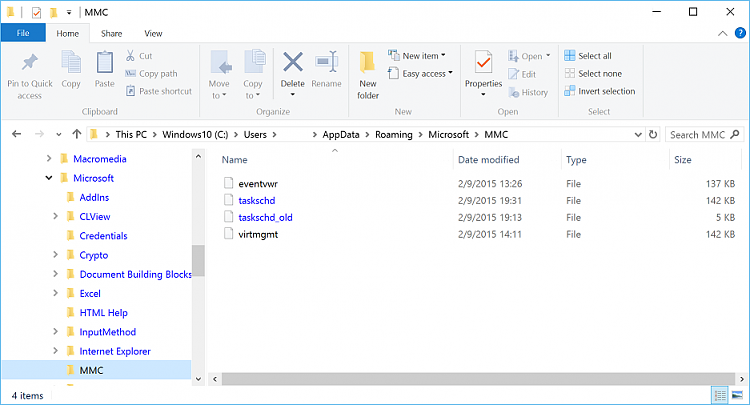Click the Properties checkmark icon
750x405 pixels.
[484, 63]
